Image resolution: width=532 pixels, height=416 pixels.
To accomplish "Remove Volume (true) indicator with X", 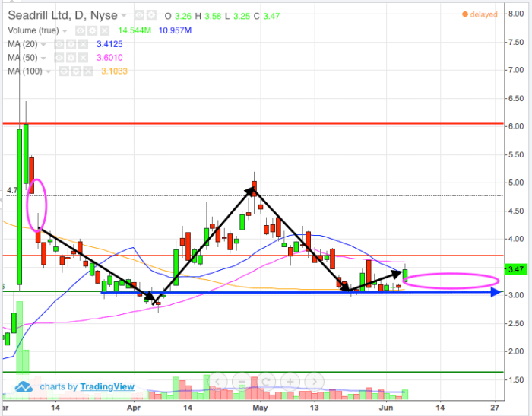I will [x=105, y=31].
